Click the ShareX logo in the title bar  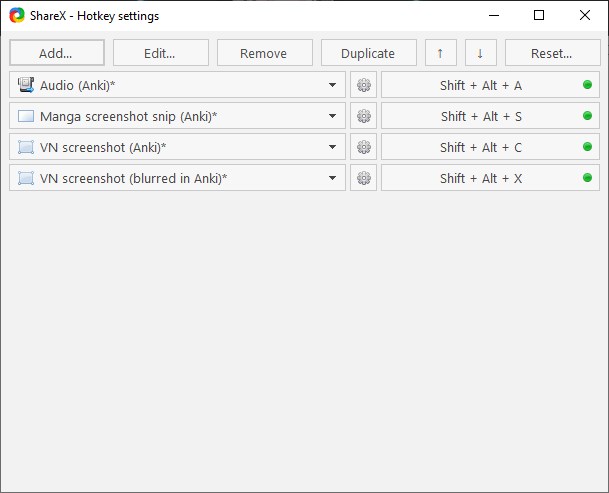tap(17, 16)
